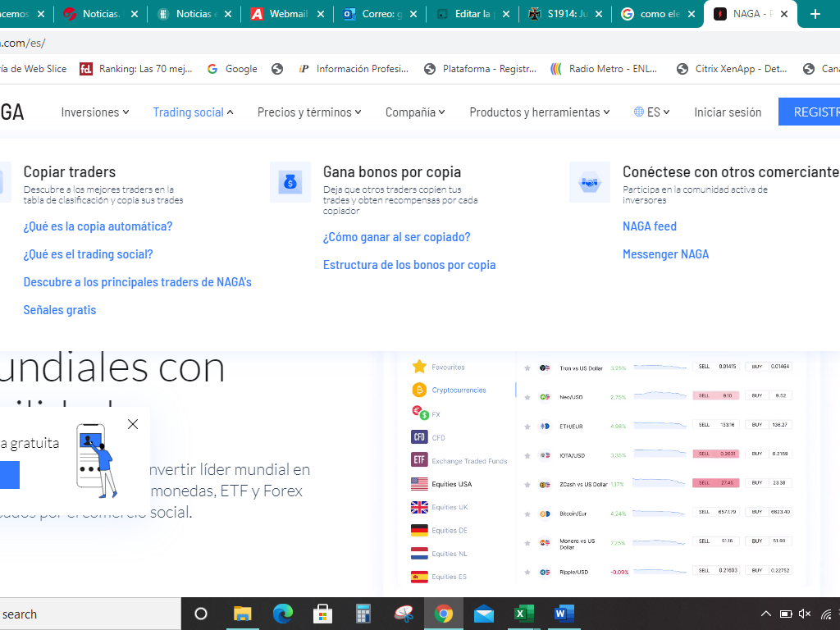Viewport: 840px width, 630px height.
Task: Favourite the IOTA/USD row star
Action: [527, 455]
